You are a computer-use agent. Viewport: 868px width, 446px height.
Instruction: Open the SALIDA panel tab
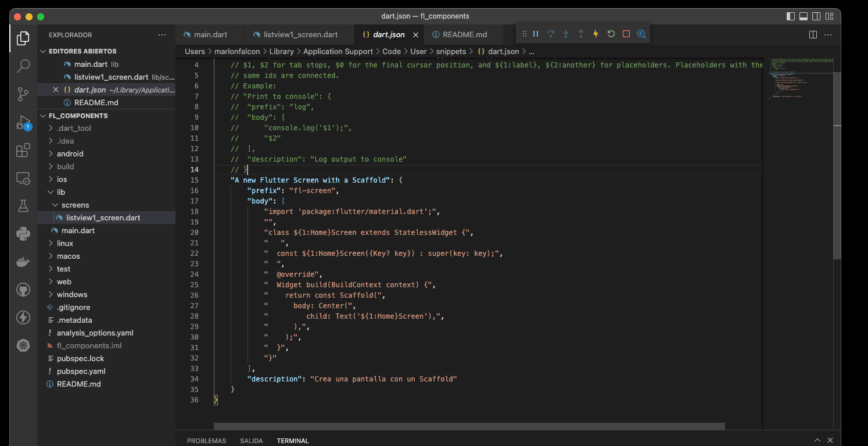pos(252,441)
